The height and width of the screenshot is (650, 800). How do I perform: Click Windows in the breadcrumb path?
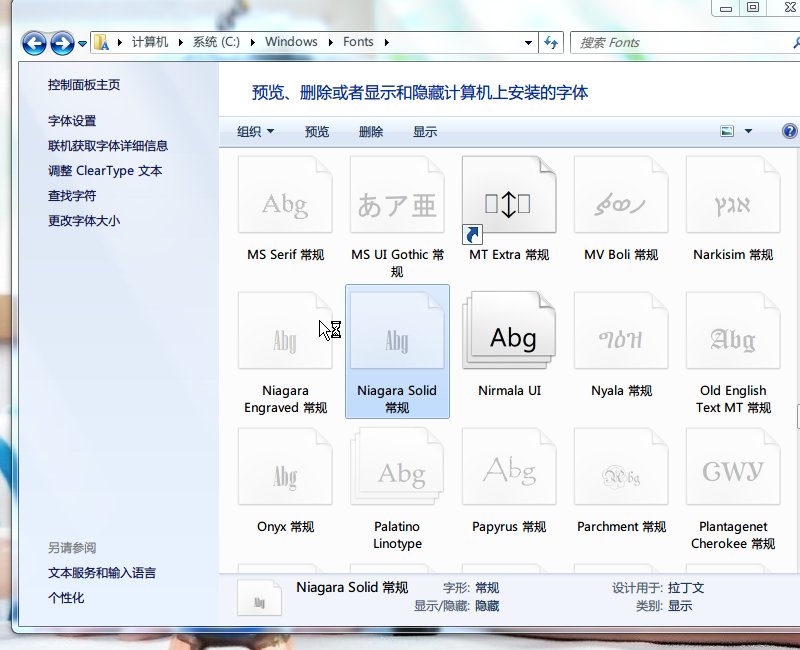[x=291, y=42]
